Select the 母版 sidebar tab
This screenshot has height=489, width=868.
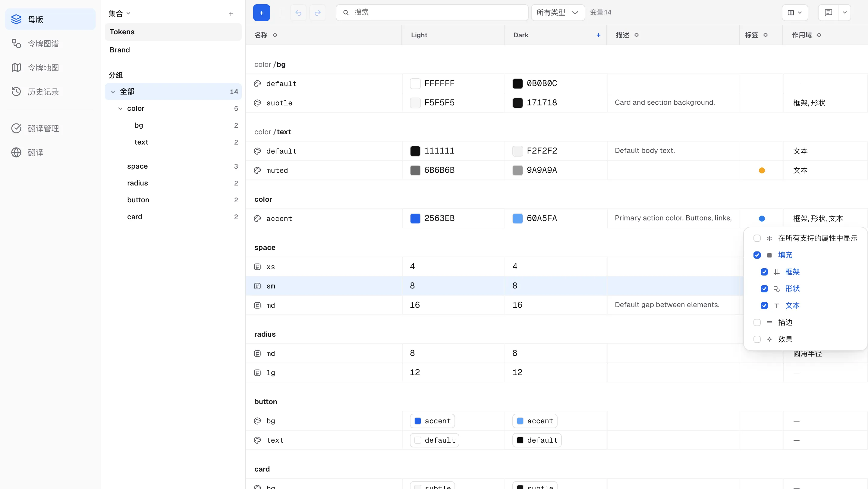50,19
